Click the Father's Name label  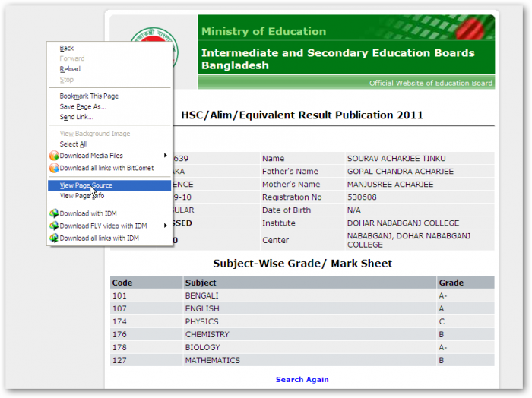tap(290, 172)
